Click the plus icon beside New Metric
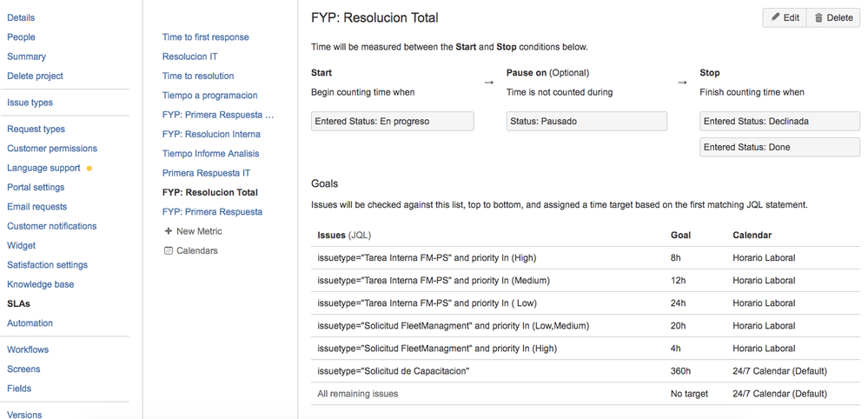Image resolution: width=868 pixels, height=419 pixels. point(169,231)
